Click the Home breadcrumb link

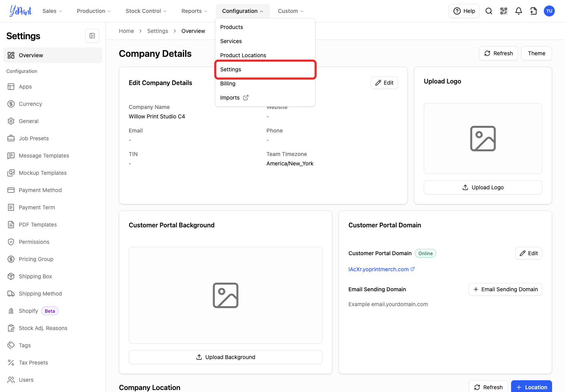126,31
